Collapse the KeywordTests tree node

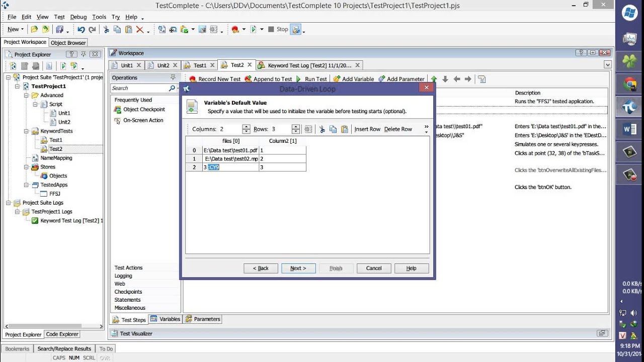click(26, 131)
